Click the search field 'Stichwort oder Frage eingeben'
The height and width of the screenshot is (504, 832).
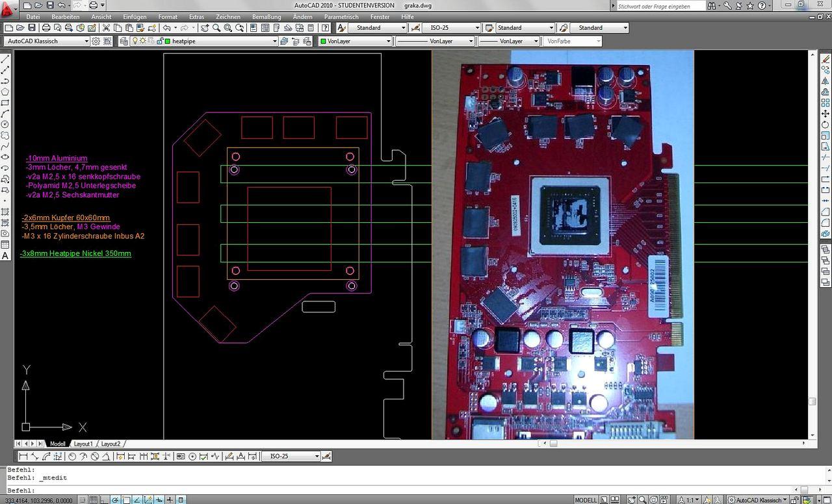point(660,6)
